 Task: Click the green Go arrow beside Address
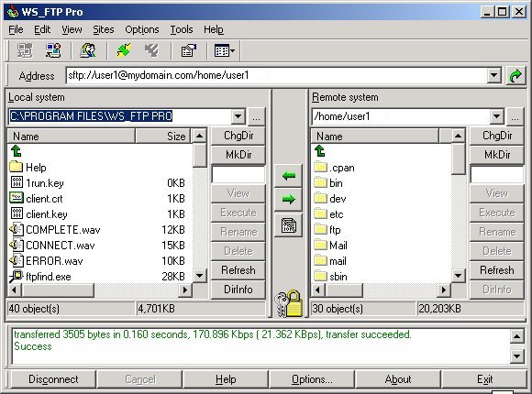[x=515, y=76]
